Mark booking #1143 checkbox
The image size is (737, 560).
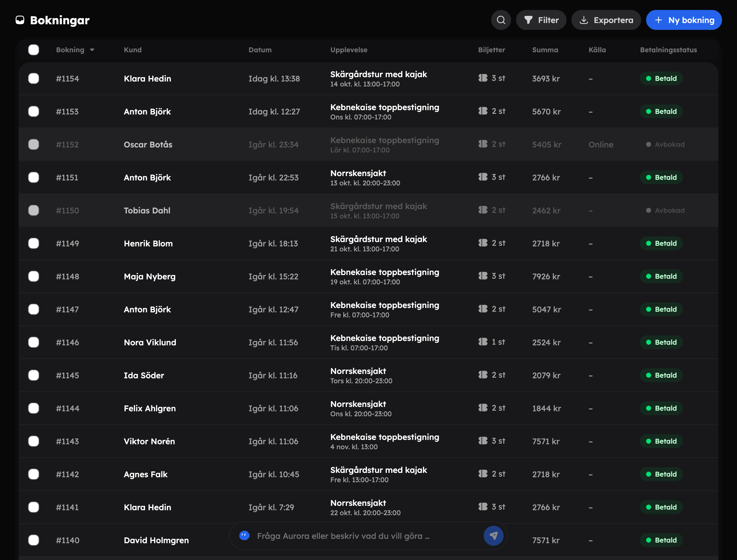tap(34, 441)
